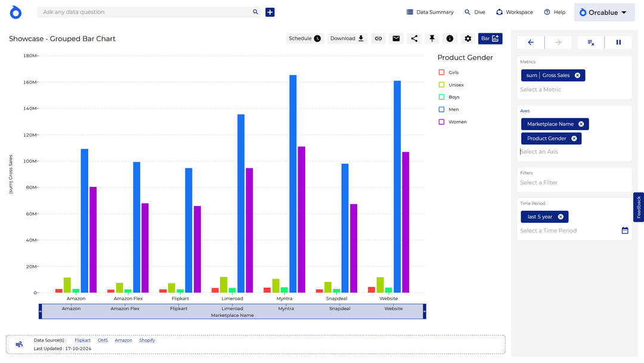The width and height of the screenshot is (644, 363).
Task: Toggle Women series in legend
Action: (442, 122)
